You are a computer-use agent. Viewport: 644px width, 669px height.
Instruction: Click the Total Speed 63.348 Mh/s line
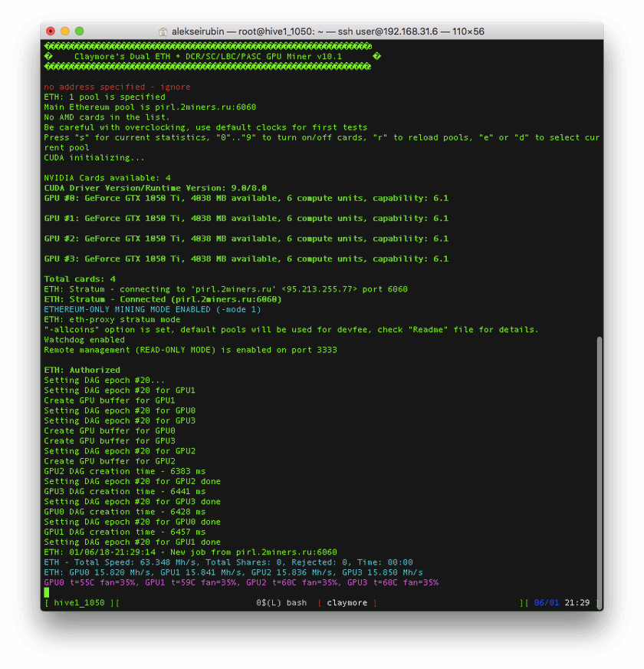(x=228, y=562)
